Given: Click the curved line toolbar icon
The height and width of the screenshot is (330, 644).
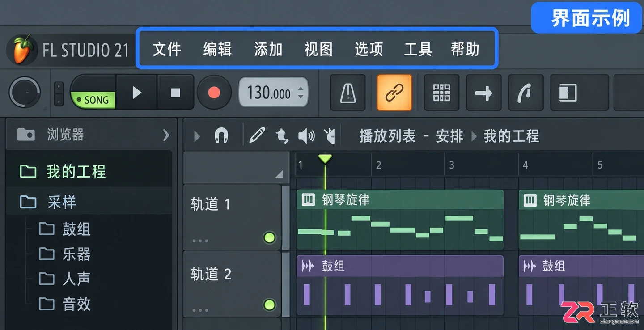Looking at the screenshot, I should [x=526, y=93].
